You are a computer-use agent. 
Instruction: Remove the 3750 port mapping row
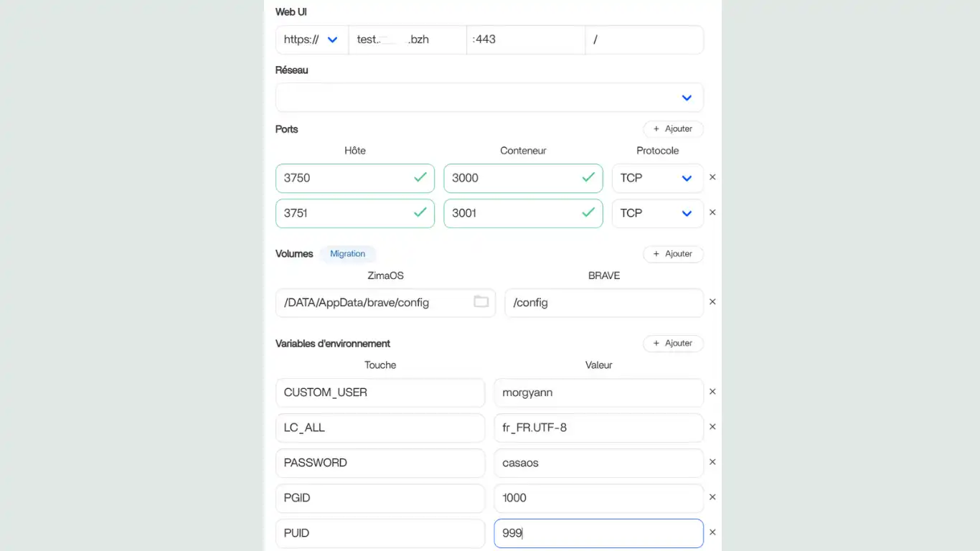click(712, 177)
